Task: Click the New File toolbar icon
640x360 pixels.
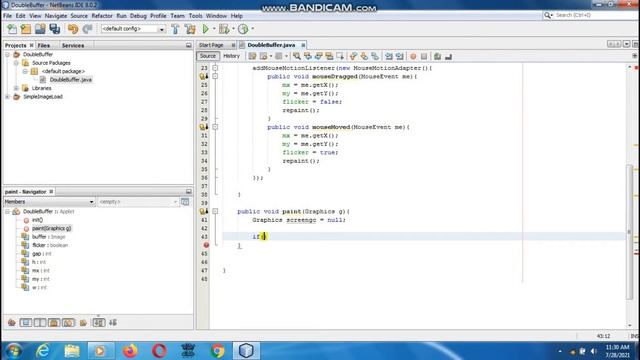Action: click(x=12, y=29)
